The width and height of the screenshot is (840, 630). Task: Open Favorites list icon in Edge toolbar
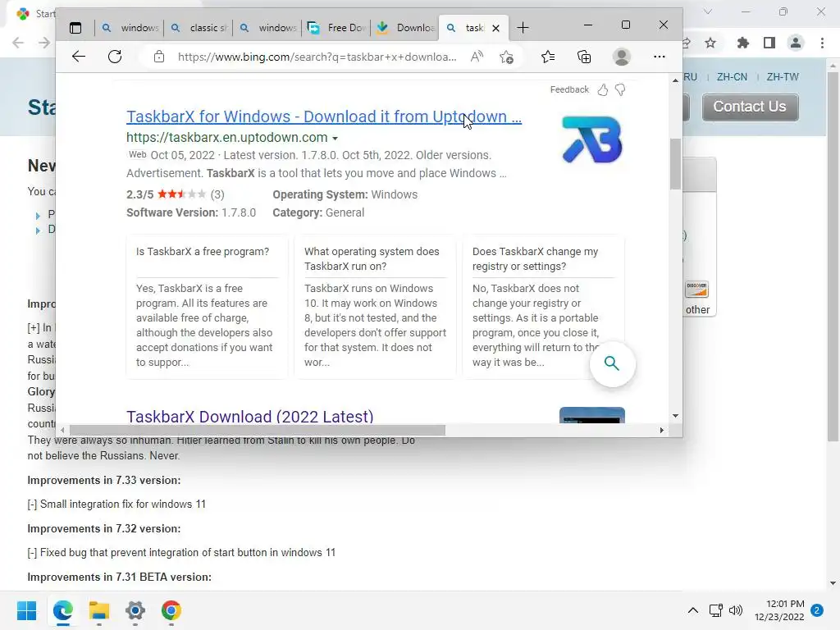point(547,57)
